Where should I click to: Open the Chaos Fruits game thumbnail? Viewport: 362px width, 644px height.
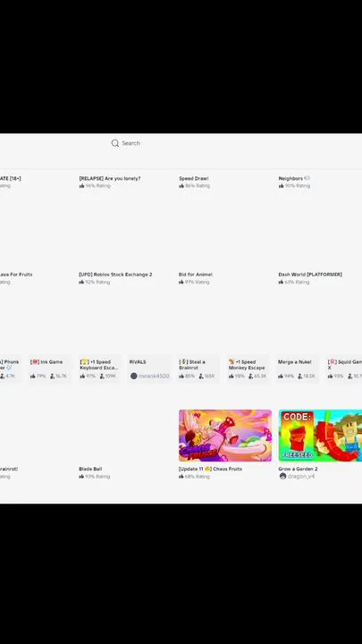pos(225,436)
